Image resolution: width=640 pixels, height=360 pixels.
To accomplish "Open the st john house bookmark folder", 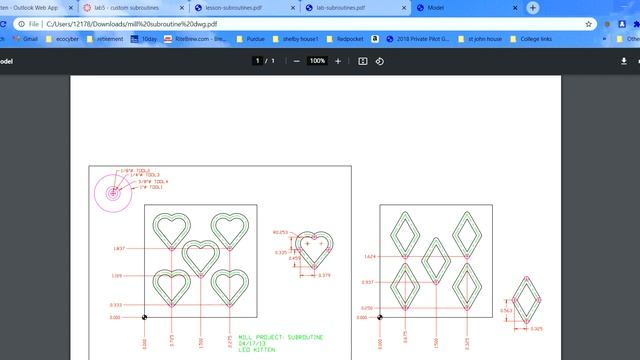I will [x=480, y=39].
